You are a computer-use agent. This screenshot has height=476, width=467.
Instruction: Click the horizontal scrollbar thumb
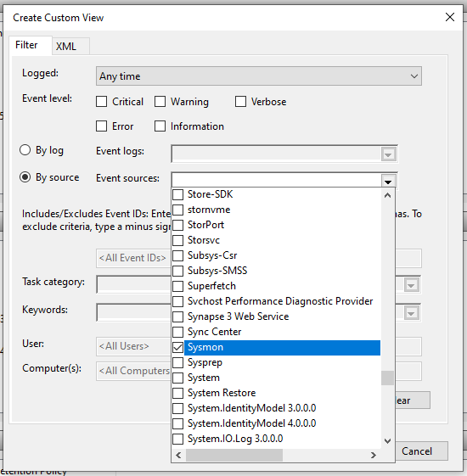(x=234, y=455)
